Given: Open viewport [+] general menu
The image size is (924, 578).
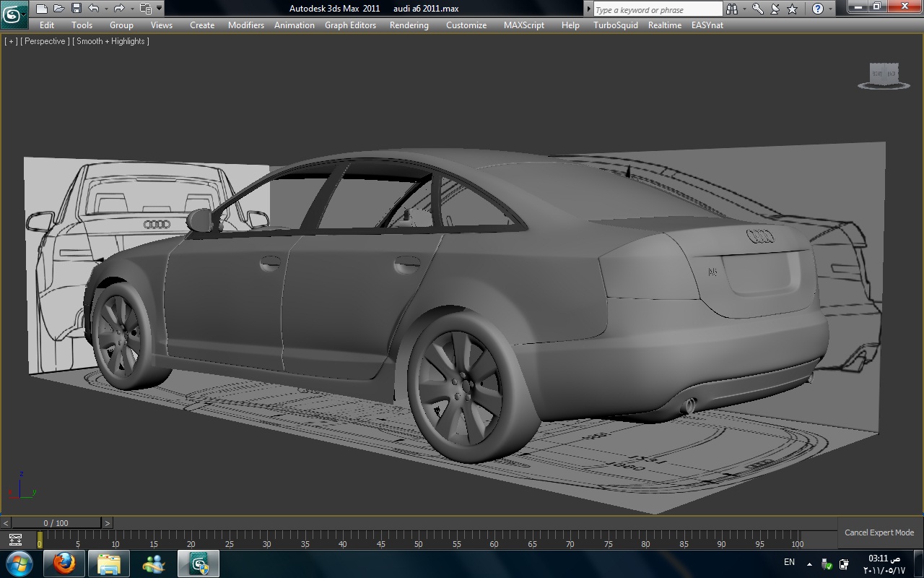Looking at the screenshot, I should click(x=11, y=41).
